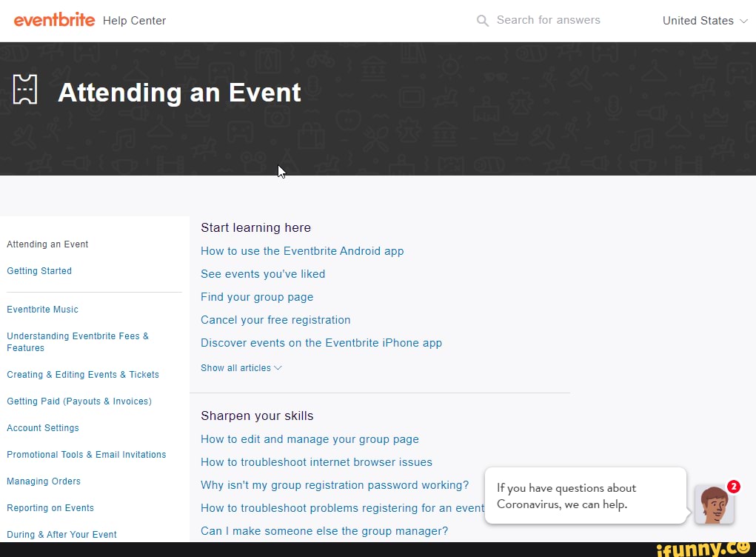
Task: Open See events you've liked article
Action: (263, 274)
